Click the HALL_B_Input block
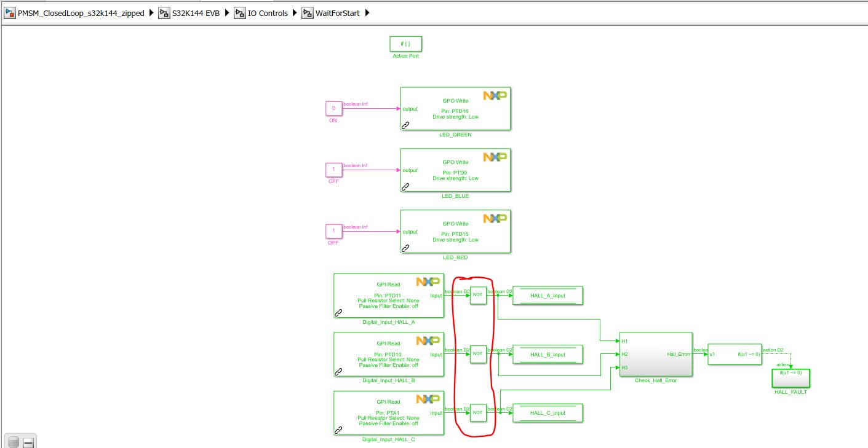 point(547,355)
